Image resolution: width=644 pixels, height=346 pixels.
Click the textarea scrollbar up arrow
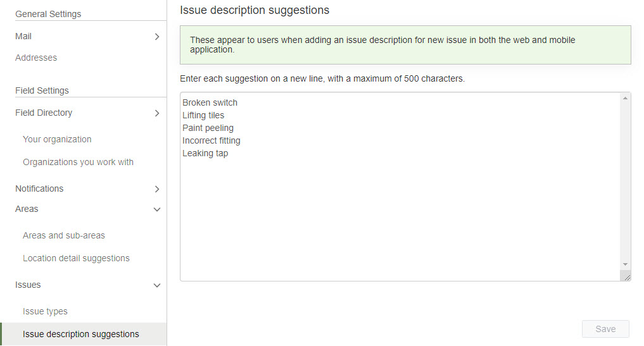coord(625,98)
